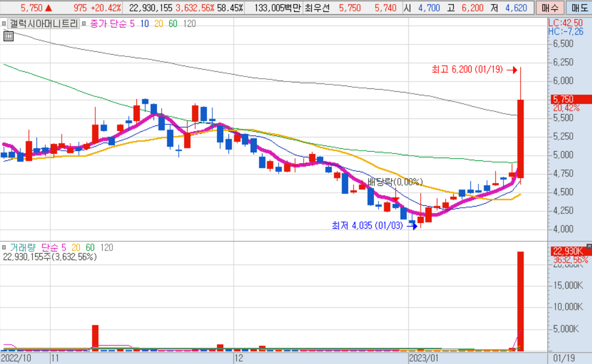
Task: Toggle the small square left of 갤럭시아머니트리
Action: 4,24
